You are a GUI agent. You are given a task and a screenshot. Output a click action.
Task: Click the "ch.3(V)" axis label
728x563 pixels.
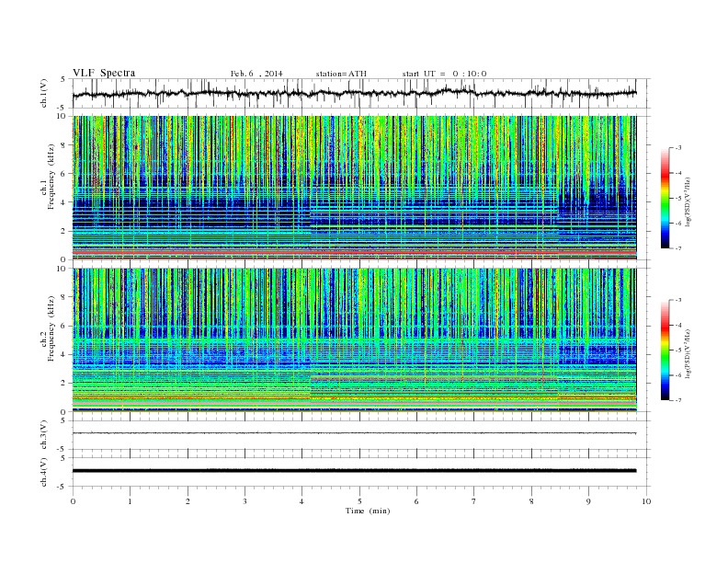[x=44, y=435]
